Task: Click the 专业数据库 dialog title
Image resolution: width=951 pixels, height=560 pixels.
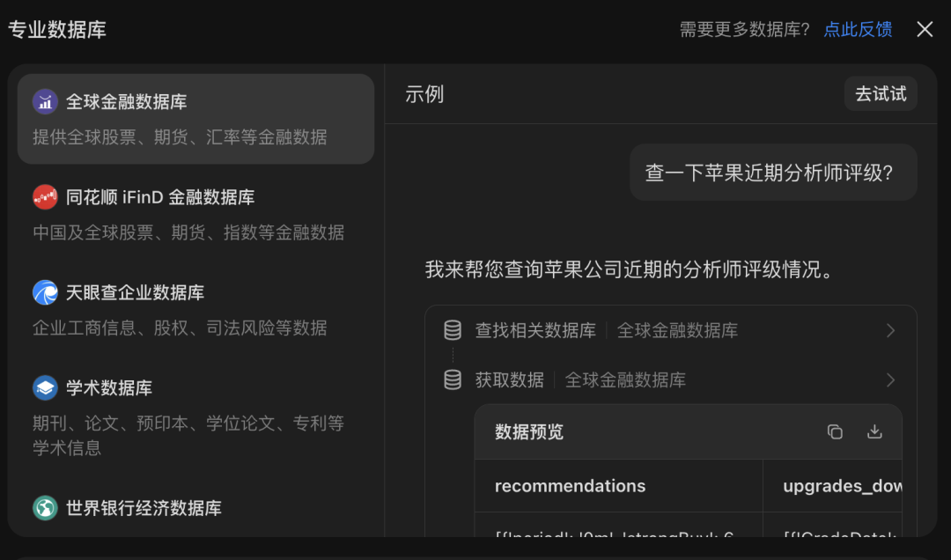Action: (x=57, y=29)
